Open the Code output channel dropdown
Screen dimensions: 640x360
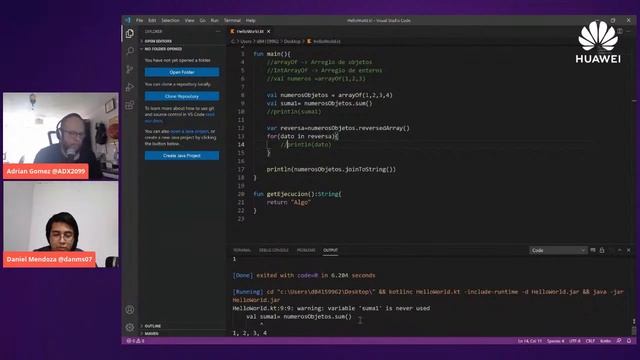click(558, 250)
